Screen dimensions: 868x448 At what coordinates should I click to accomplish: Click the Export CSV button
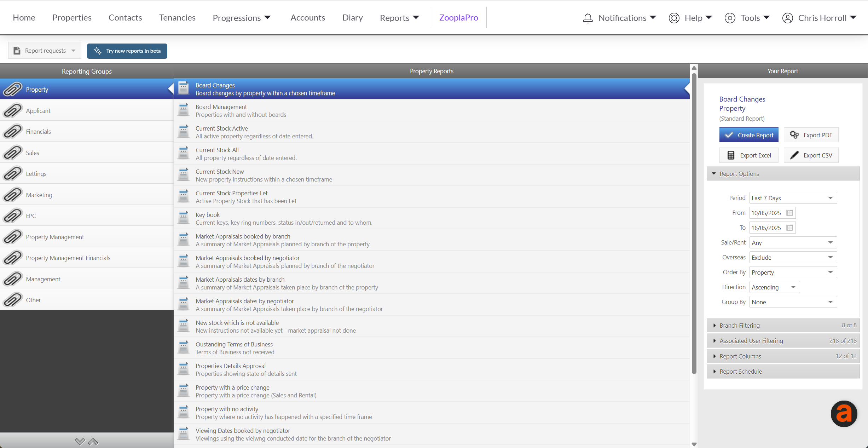tap(811, 155)
